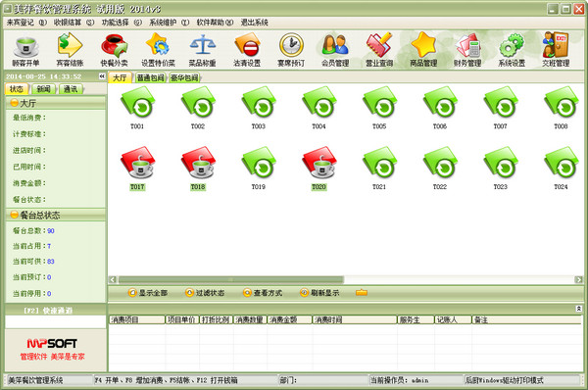This screenshot has width=588, height=390.
Task: Select occupied table T020
Action: [319, 169]
